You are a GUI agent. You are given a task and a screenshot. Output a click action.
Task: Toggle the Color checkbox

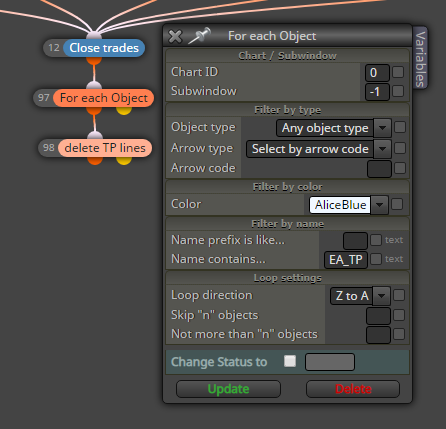397,204
